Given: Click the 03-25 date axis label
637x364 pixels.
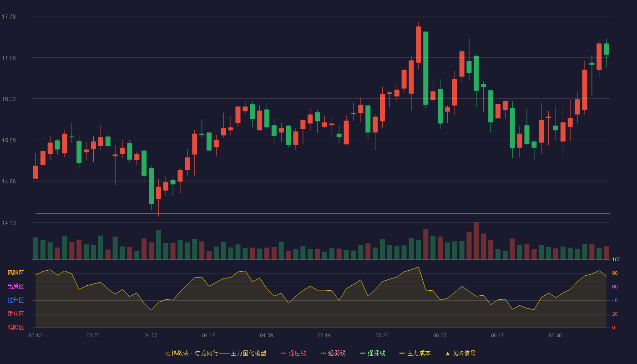Looking at the screenshot, I should tap(93, 335).
